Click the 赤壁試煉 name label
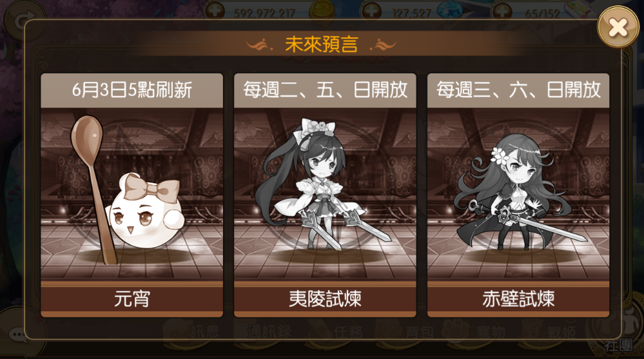 [518, 298]
